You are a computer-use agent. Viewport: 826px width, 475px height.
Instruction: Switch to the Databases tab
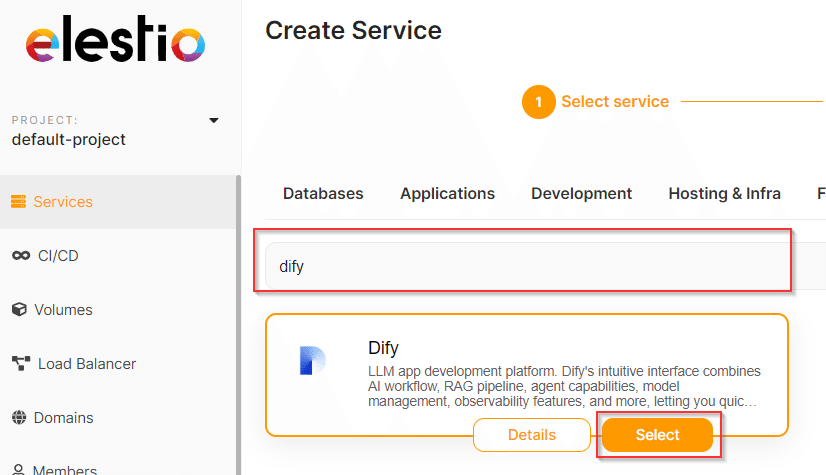pyautogui.click(x=323, y=194)
